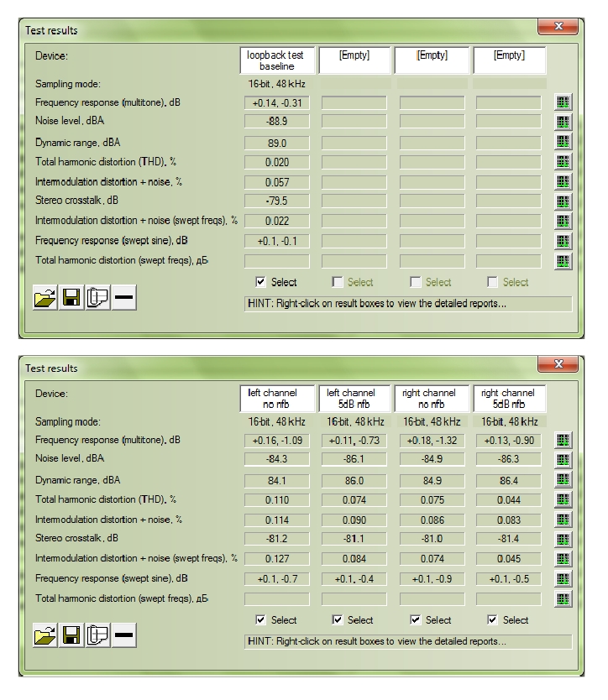Save results in bottom window

point(71,635)
